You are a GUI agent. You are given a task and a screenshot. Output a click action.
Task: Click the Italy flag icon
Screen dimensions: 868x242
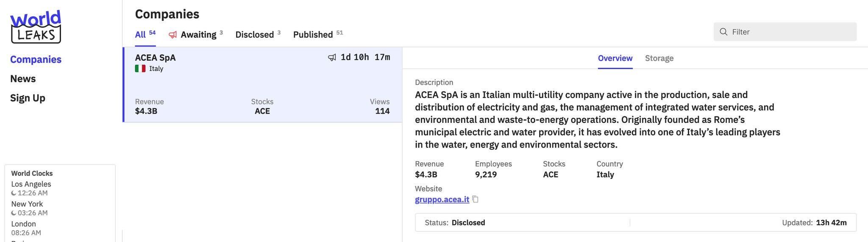[140, 68]
